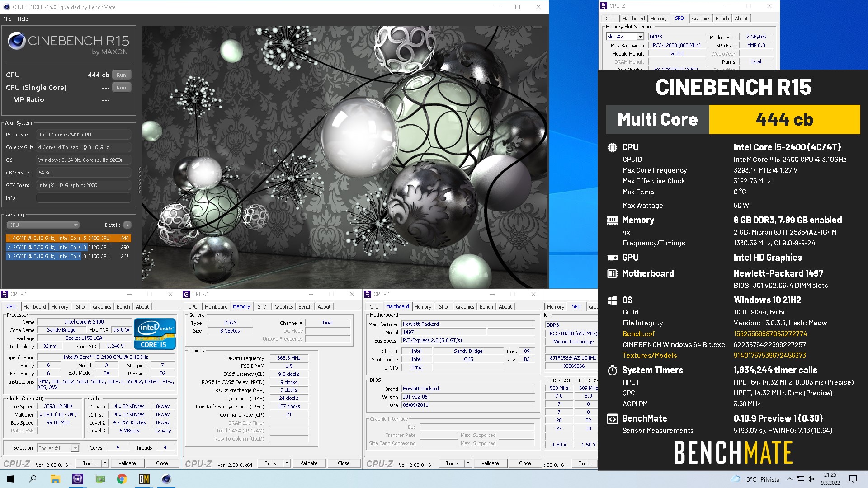Click Cinebench title bar app icon
Viewport: 868px width, 488px height.
(x=6, y=7)
